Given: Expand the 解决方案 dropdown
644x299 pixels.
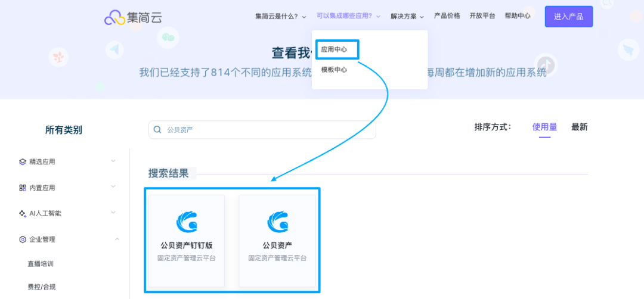Looking at the screenshot, I should [407, 17].
